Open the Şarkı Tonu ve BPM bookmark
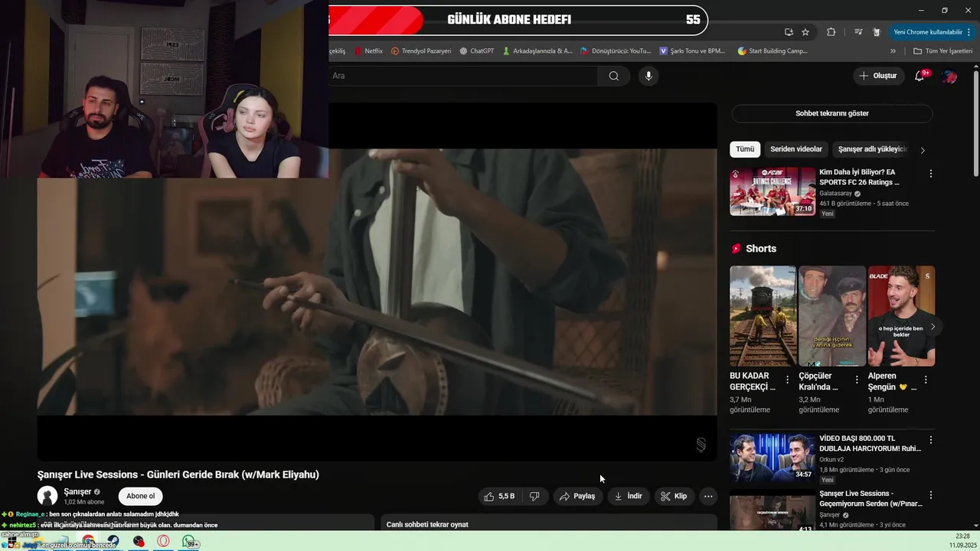 point(692,51)
